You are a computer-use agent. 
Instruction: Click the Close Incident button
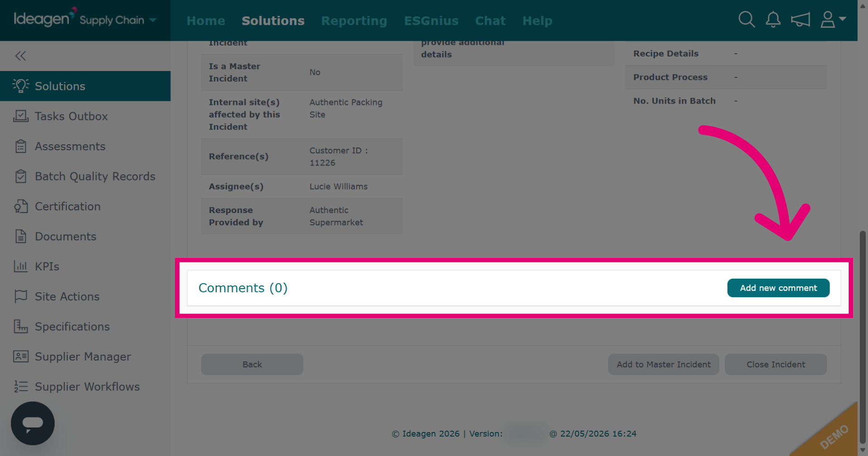pyautogui.click(x=775, y=365)
